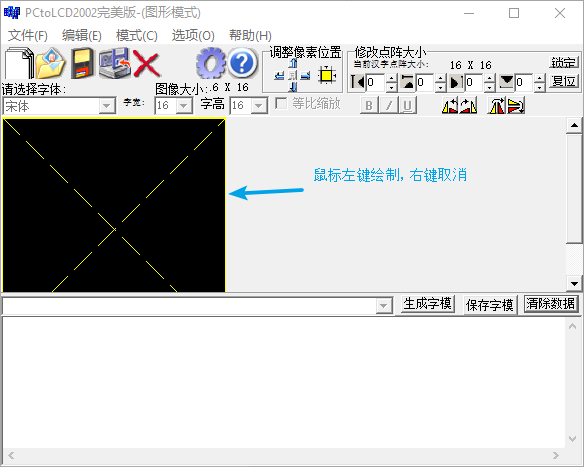Click inside the generated code output area

pos(284,383)
